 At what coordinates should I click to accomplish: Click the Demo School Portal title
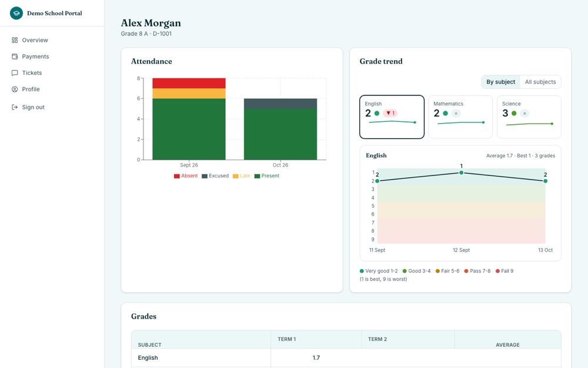point(54,13)
